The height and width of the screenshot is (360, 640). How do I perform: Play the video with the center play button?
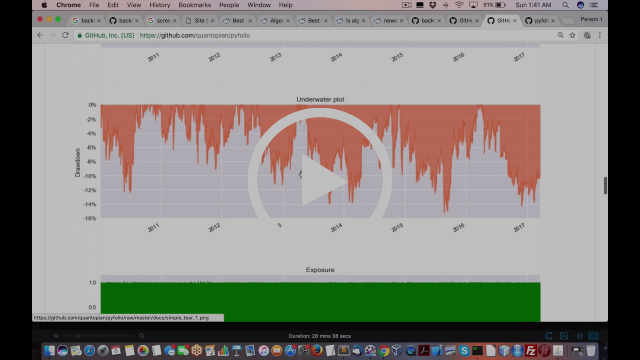320,180
